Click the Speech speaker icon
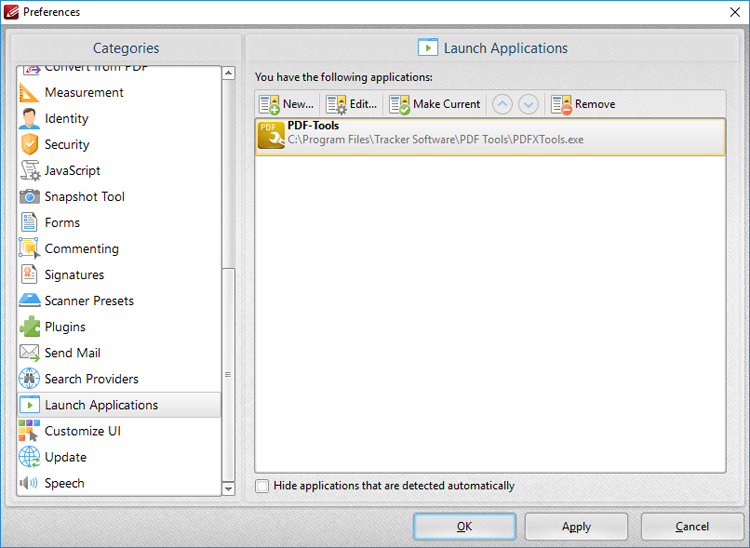750x548 pixels. click(29, 483)
